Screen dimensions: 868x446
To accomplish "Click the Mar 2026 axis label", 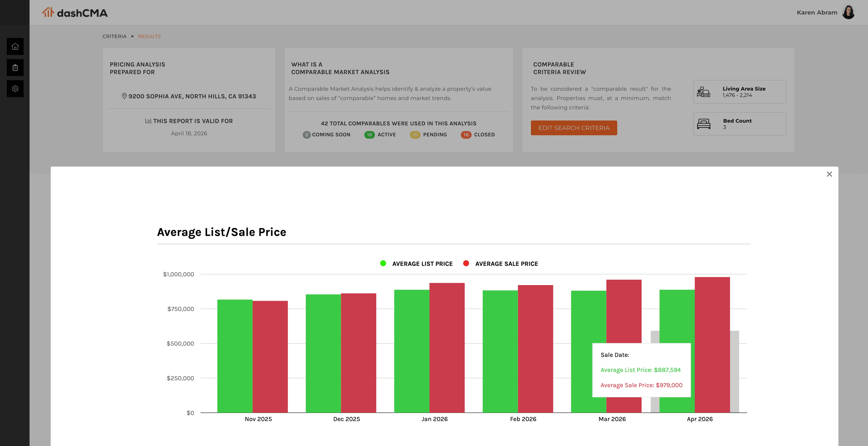I will point(612,419).
